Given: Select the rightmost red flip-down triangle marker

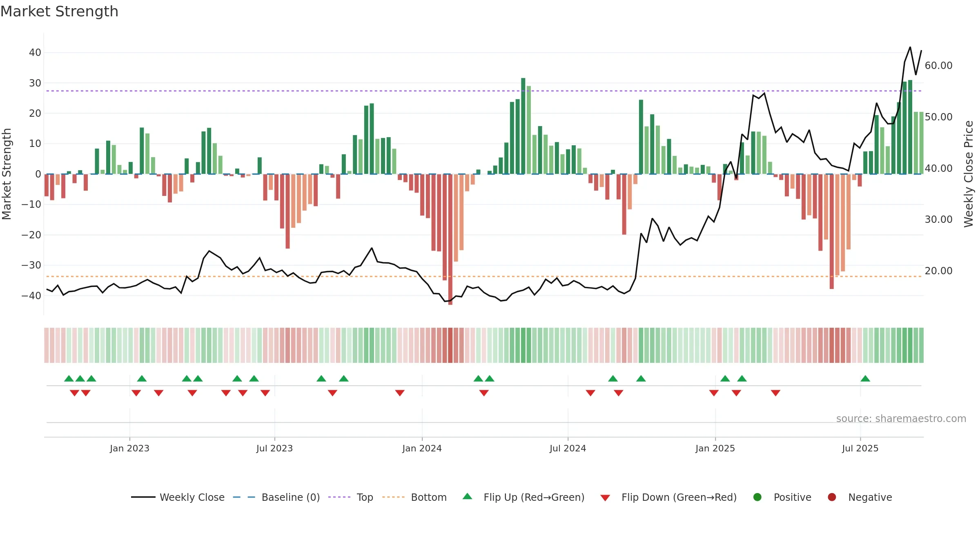Looking at the screenshot, I should pyautogui.click(x=776, y=393).
